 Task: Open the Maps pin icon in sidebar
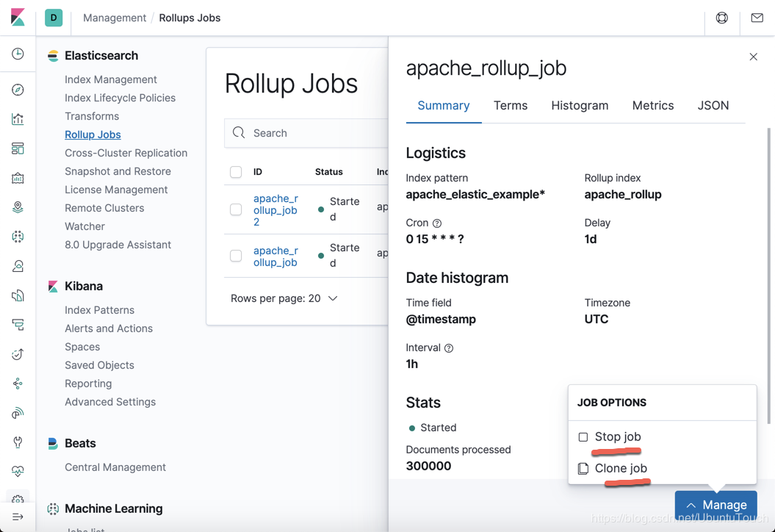(x=18, y=207)
